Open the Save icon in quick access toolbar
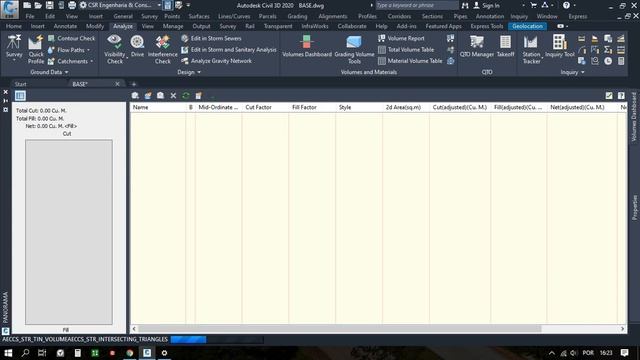Viewport: 640px width, 360px height. point(49,5)
